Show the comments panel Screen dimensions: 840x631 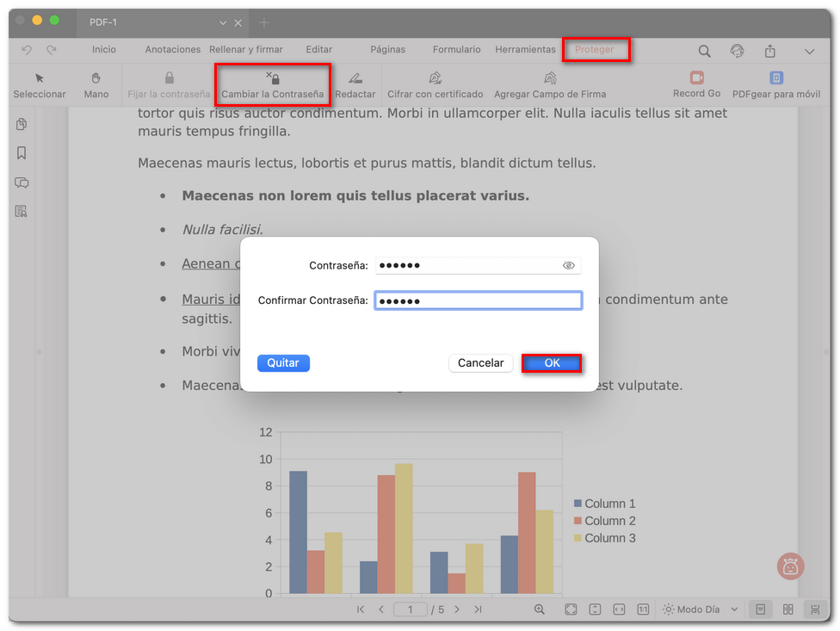coord(21,182)
